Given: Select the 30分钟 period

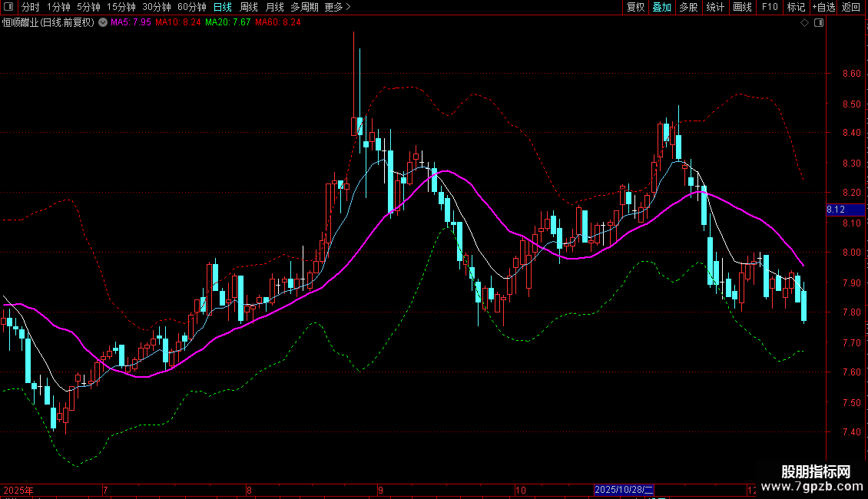Looking at the screenshot, I should pos(157,7).
